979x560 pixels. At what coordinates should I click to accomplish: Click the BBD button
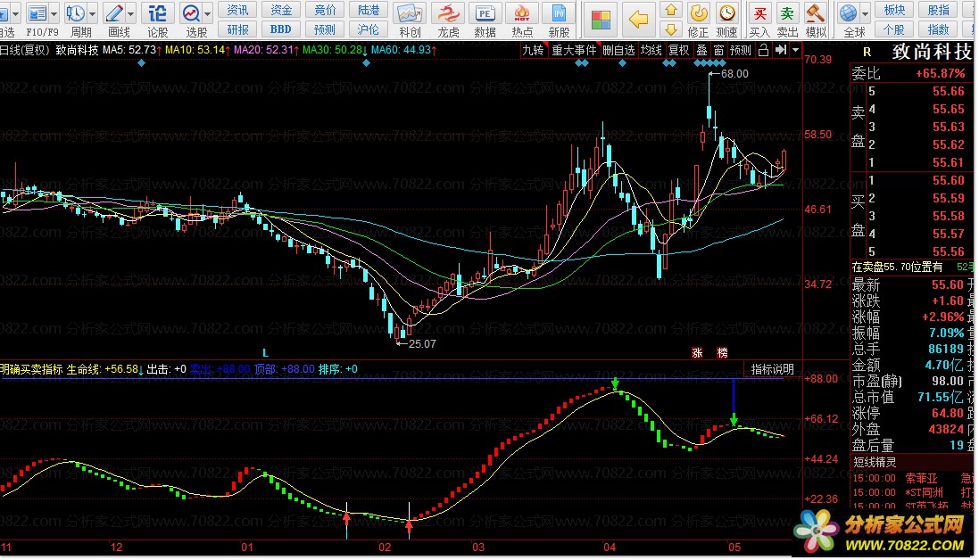point(281,29)
